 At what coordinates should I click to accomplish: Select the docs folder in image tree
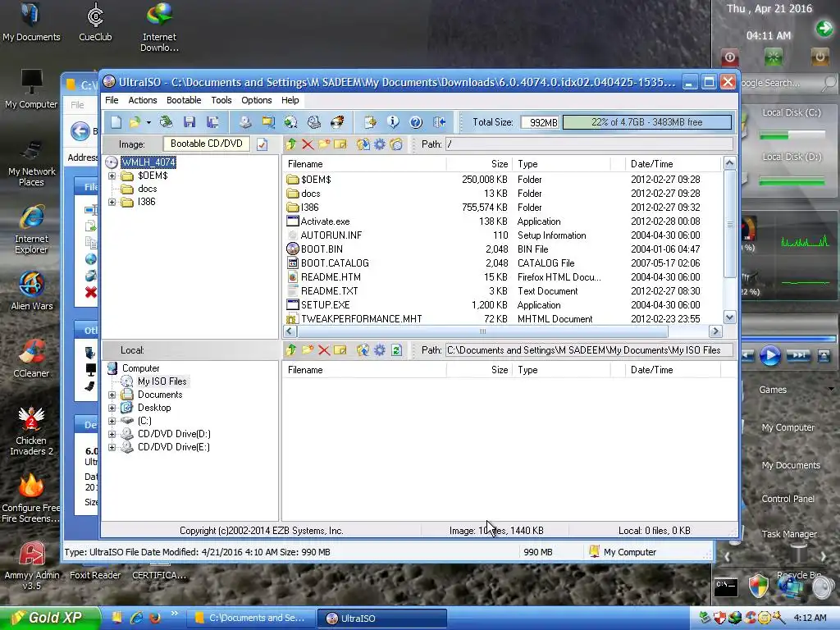point(148,189)
